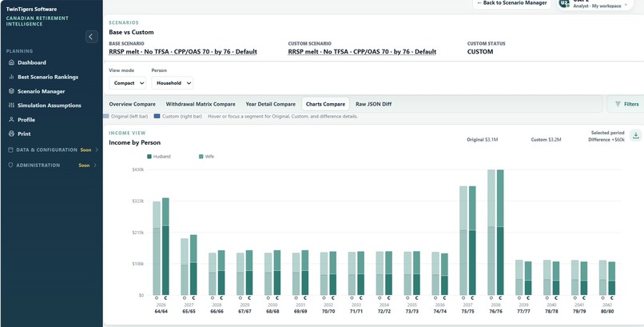Click the base scenario RRSP melt link
This screenshot has width=644, height=327.
pos(183,52)
